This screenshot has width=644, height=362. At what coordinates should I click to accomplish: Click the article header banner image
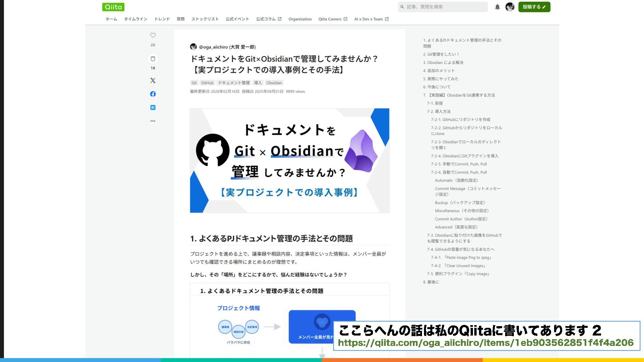tap(289, 160)
